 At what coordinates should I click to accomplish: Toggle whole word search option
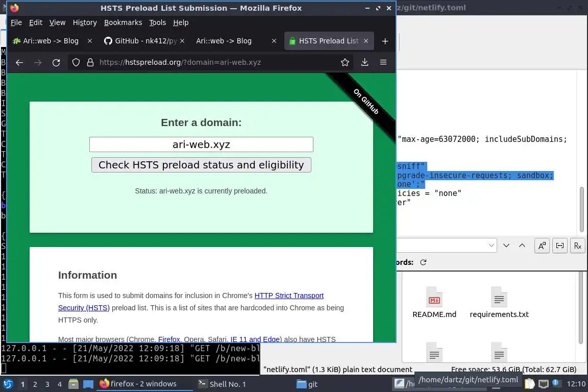coord(560,246)
